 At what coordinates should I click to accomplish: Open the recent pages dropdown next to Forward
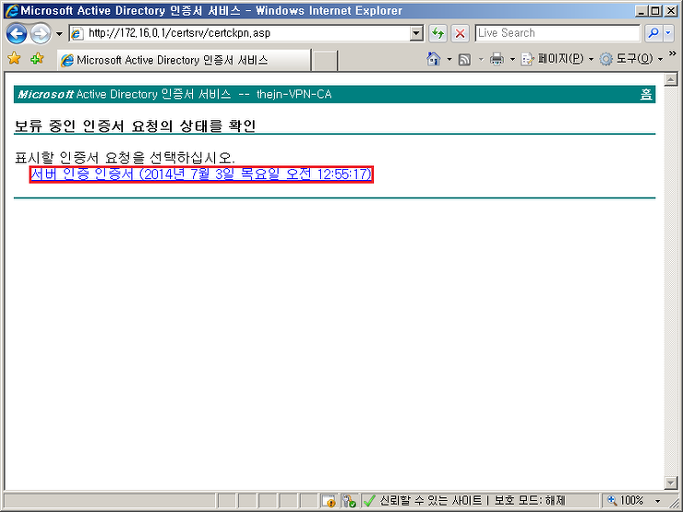pyautogui.click(x=59, y=34)
